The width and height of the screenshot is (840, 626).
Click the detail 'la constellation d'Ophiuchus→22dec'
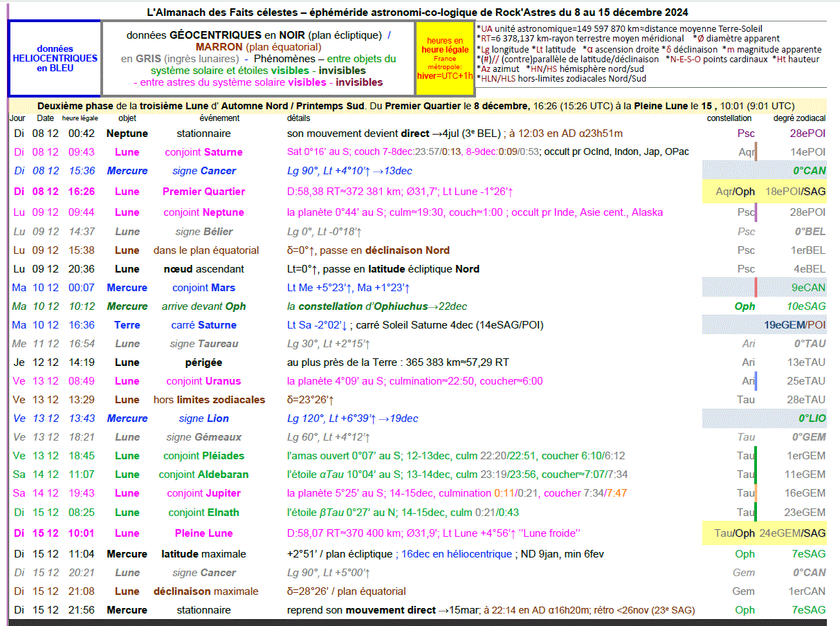(x=377, y=306)
